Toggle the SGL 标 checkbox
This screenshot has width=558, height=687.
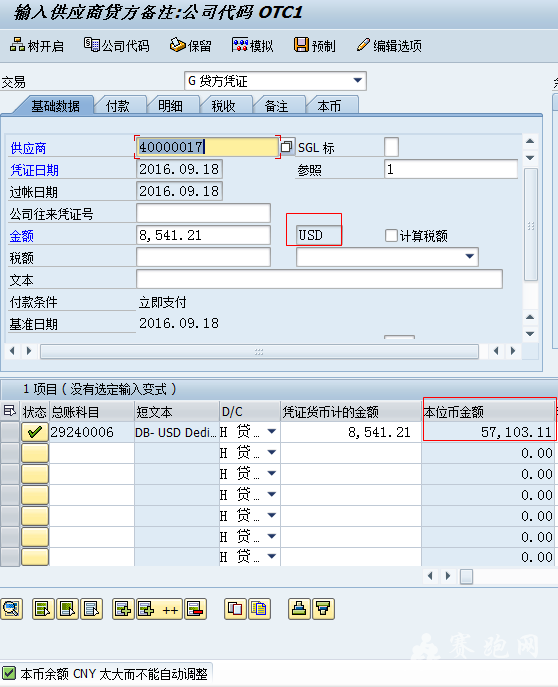click(391, 147)
